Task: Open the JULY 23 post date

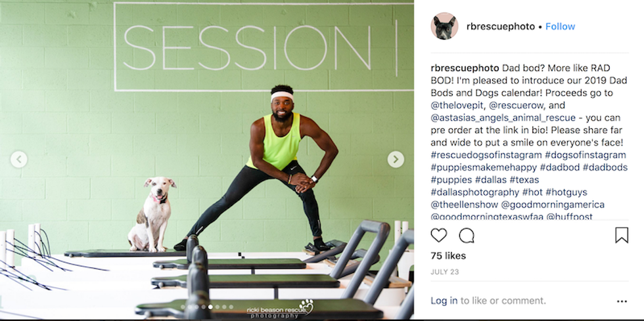Action: (x=445, y=272)
